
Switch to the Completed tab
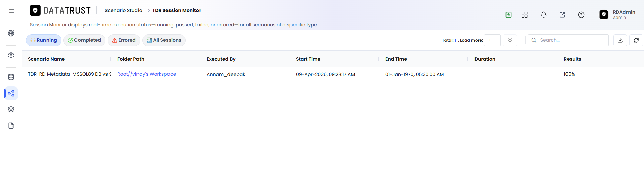[84, 40]
